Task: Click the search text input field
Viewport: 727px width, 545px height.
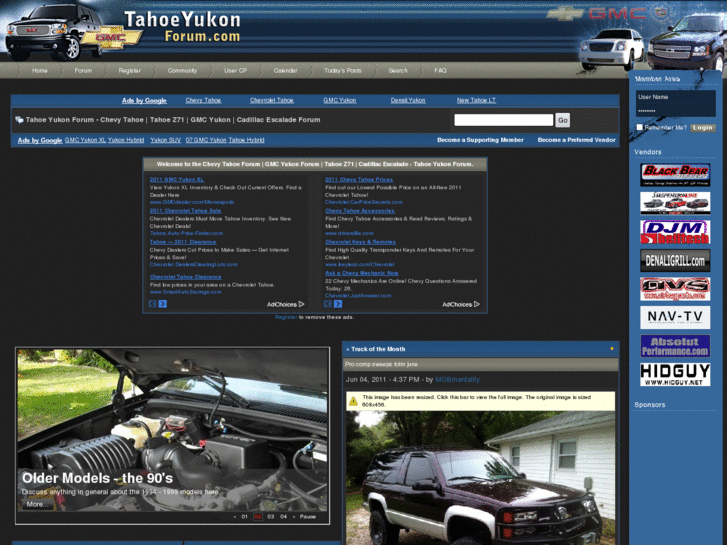Action: (504, 120)
